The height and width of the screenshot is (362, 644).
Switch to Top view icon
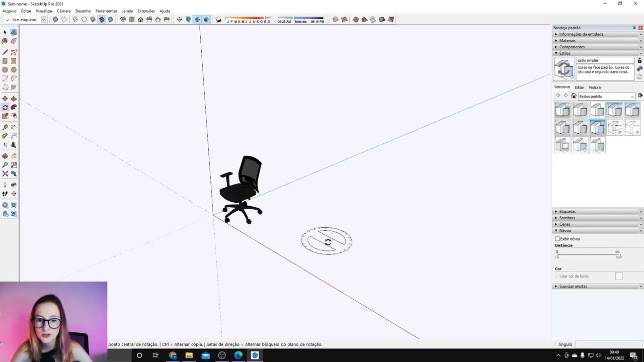click(132, 20)
